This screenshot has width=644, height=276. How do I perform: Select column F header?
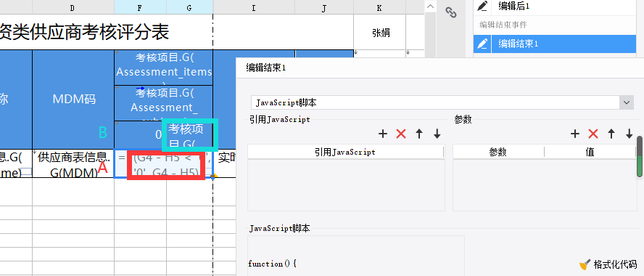140,7
